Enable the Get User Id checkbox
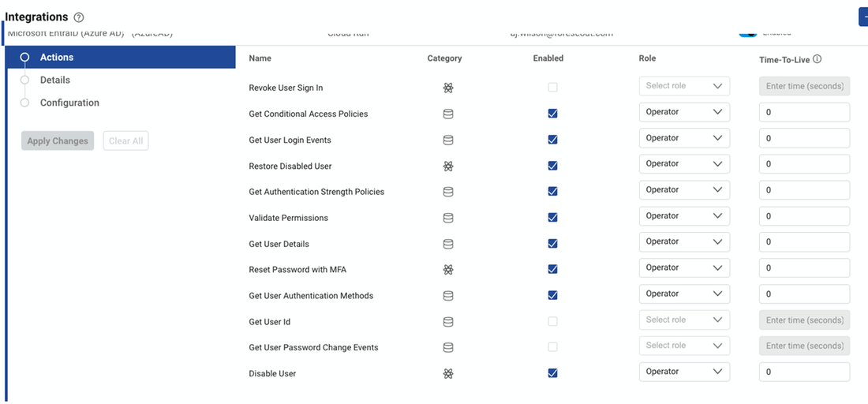 552,321
